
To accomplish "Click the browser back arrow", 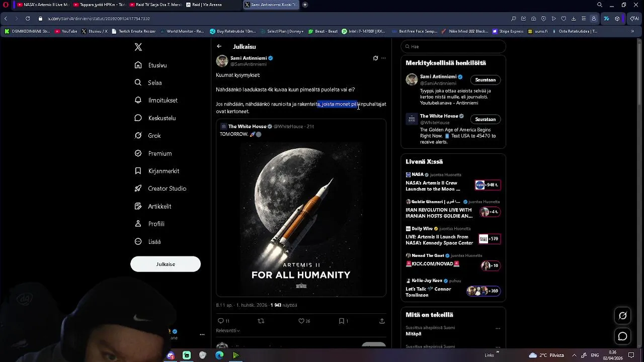I will (x=6, y=19).
